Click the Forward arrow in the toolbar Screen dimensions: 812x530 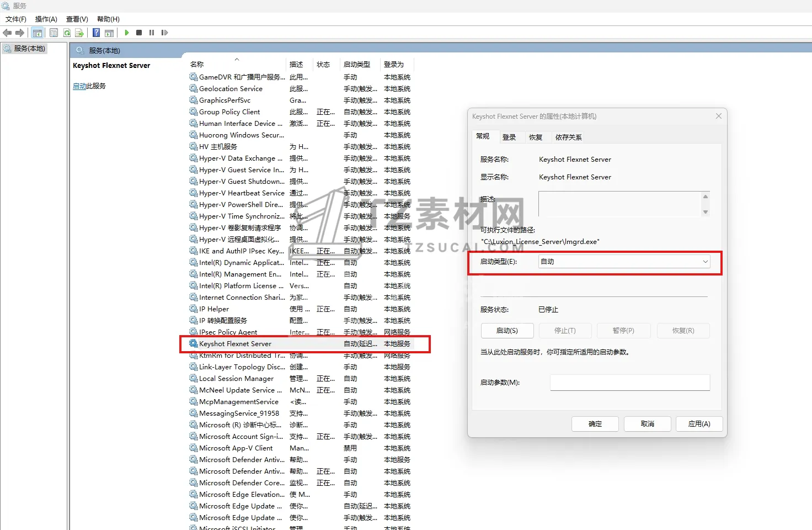coord(20,33)
